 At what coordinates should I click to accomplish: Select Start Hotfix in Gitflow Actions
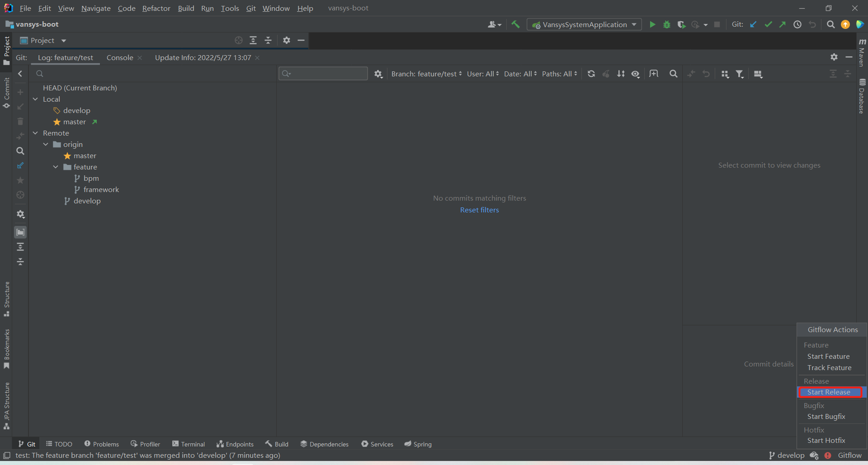(x=826, y=440)
